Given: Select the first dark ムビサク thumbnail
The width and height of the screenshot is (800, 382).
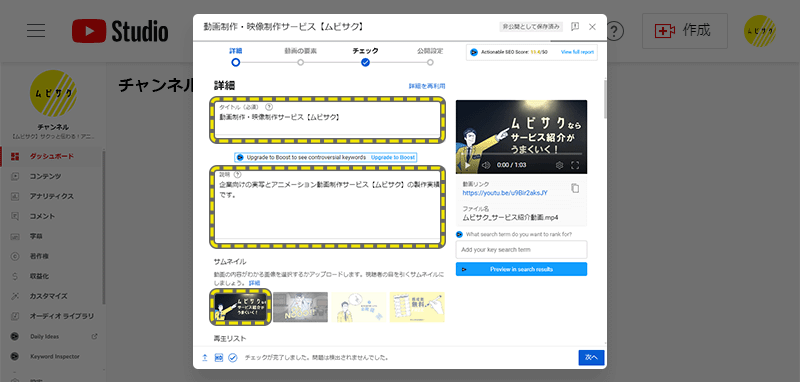Looking at the screenshot, I should pyautogui.click(x=241, y=307).
